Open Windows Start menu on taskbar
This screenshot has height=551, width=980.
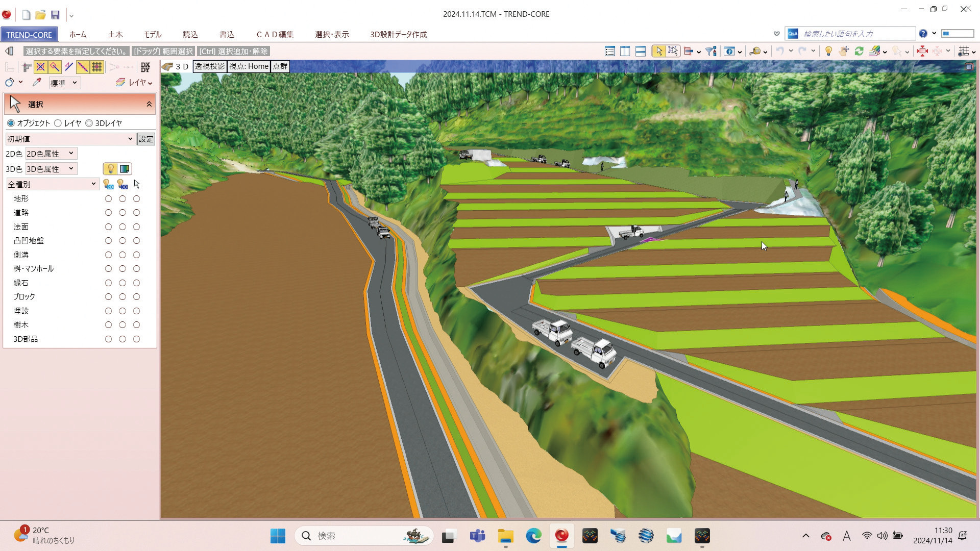point(278,536)
